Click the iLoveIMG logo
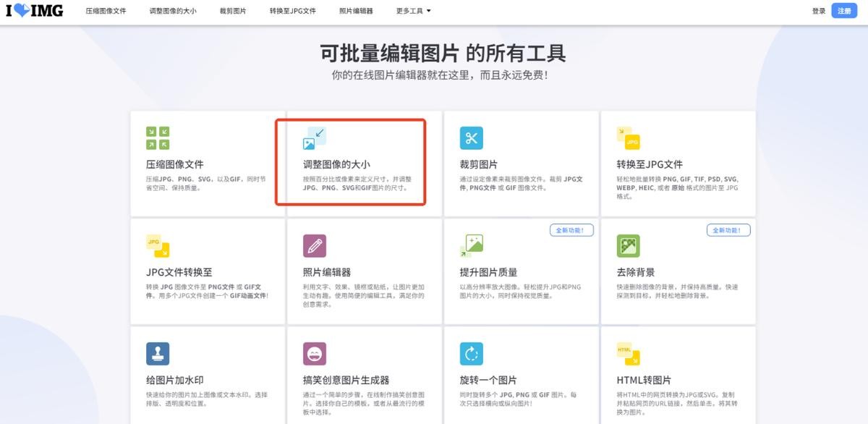 click(x=35, y=11)
